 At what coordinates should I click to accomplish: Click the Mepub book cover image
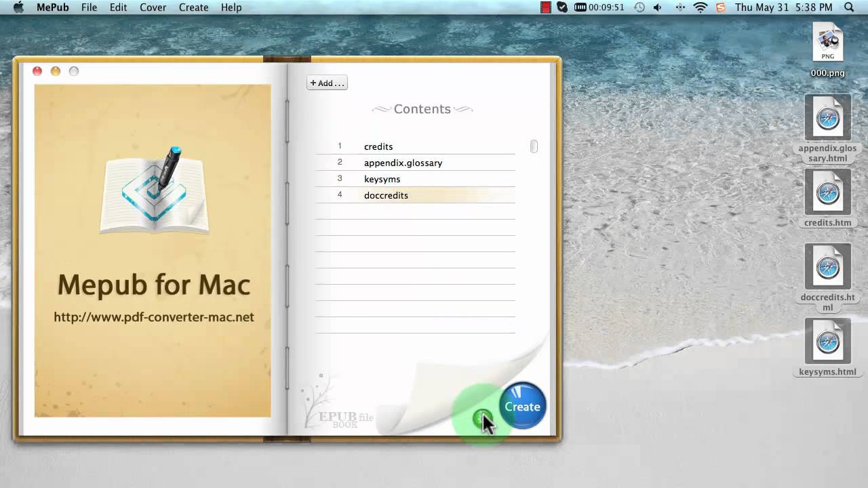[x=153, y=251]
